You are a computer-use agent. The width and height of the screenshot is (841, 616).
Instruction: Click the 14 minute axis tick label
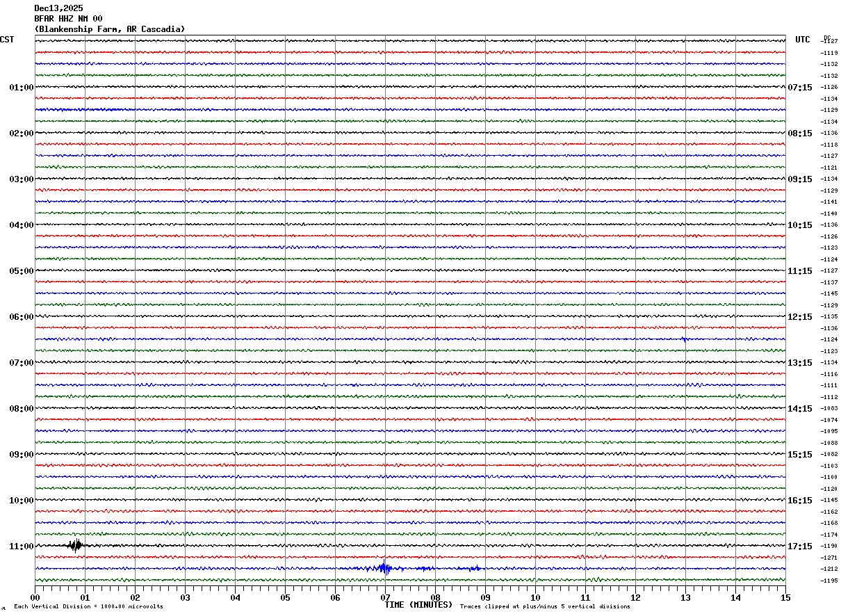coord(735,597)
